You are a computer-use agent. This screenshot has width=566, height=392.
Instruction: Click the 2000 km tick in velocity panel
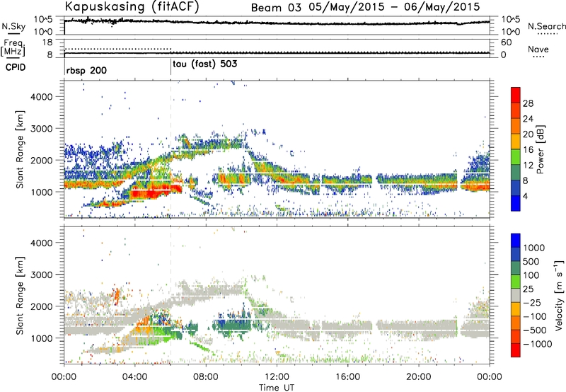click(x=41, y=306)
